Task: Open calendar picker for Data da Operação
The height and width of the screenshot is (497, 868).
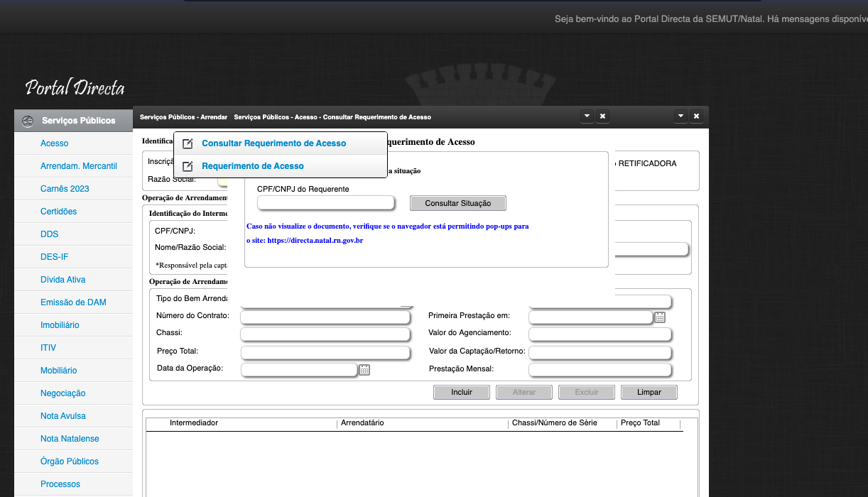Action: [x=364, y=369]
